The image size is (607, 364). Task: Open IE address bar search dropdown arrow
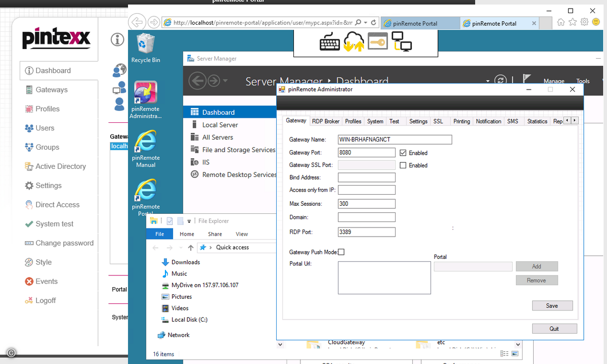click(x=365, y=23)
